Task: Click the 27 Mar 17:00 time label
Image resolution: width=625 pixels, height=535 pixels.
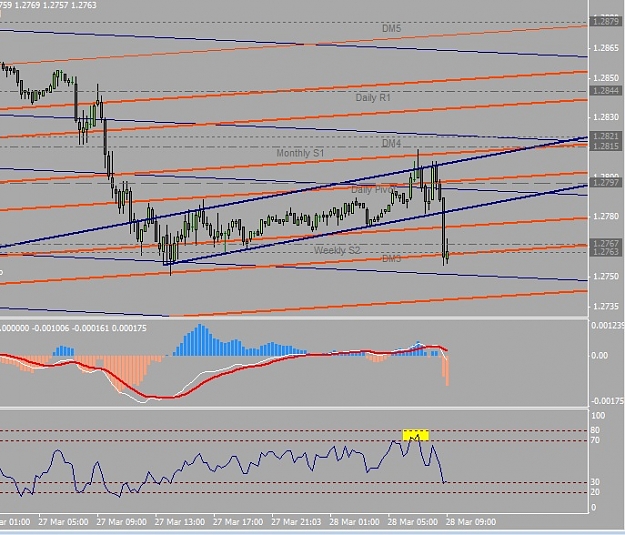Action: click(x=238, y=522)
